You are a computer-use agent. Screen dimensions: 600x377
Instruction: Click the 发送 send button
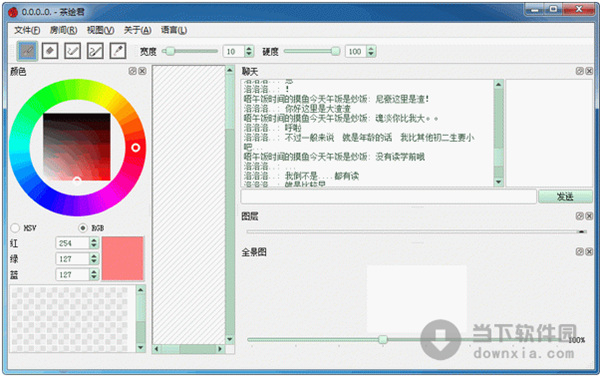[565, 197]
